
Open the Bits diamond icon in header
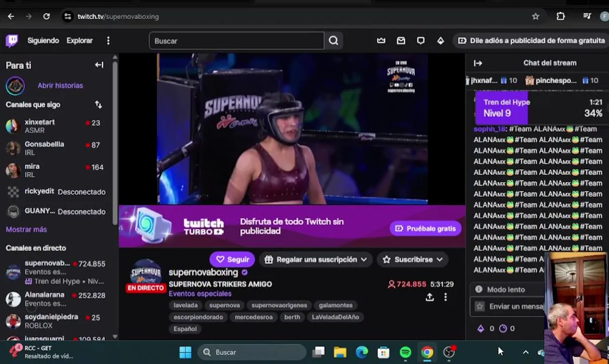(441, 40)
